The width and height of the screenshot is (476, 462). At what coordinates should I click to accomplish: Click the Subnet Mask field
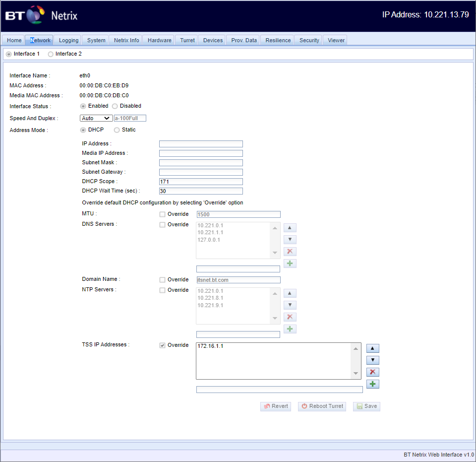point(201,163)
